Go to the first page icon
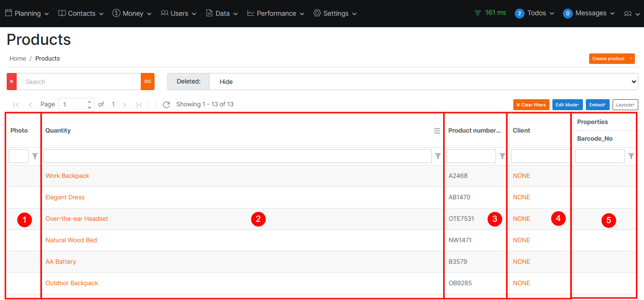This screenshot has width=644, height=300. coord(16,104)
